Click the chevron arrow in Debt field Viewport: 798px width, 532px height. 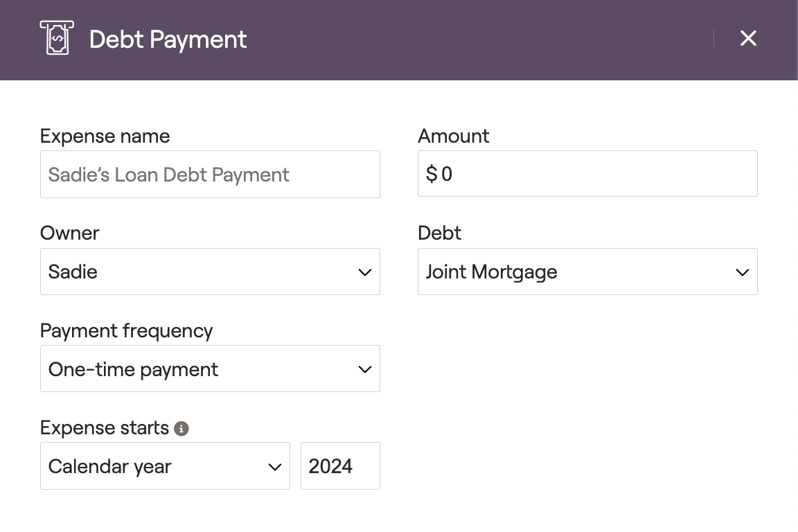(x=742, y=272)
